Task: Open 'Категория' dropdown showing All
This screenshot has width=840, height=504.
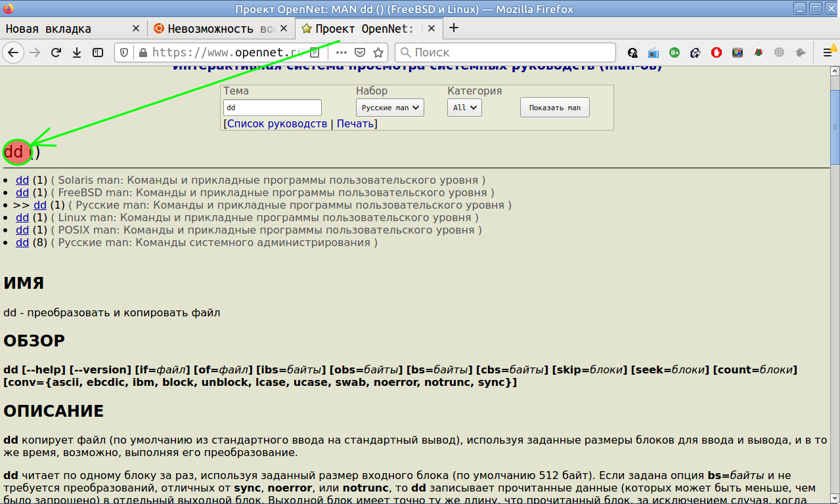Action: click(464, 108)
